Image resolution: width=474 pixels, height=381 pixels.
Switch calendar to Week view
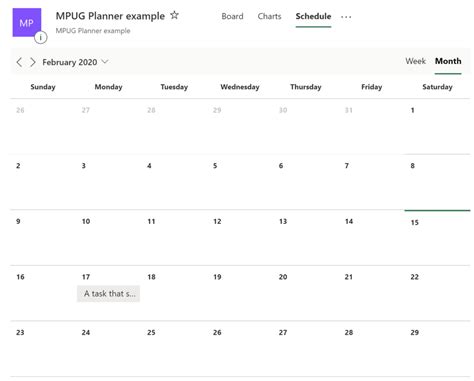[x=416, y=61]
